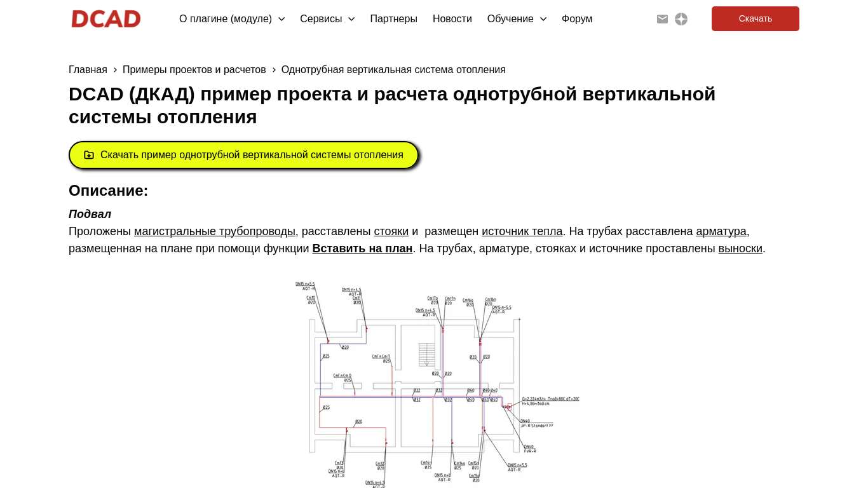
Task: Open «Примеры проектов и расчетов» breadcrumb
Action: point(194,70)
